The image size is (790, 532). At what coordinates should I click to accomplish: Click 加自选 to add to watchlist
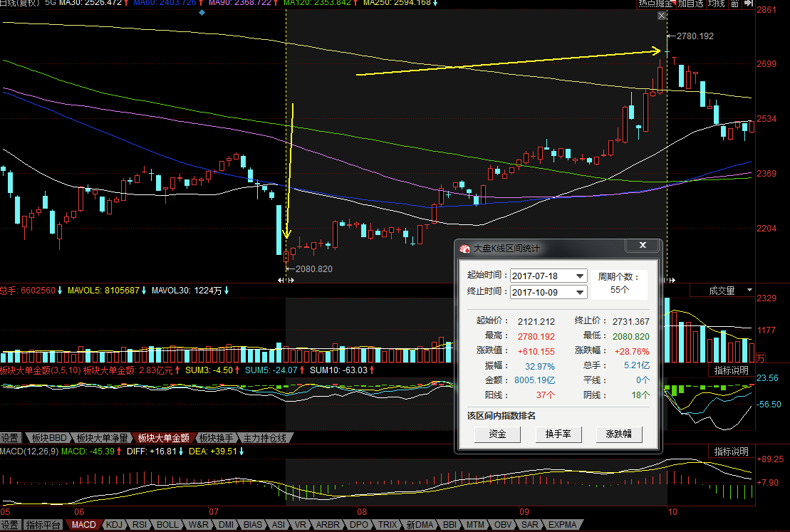click(690, 4)
